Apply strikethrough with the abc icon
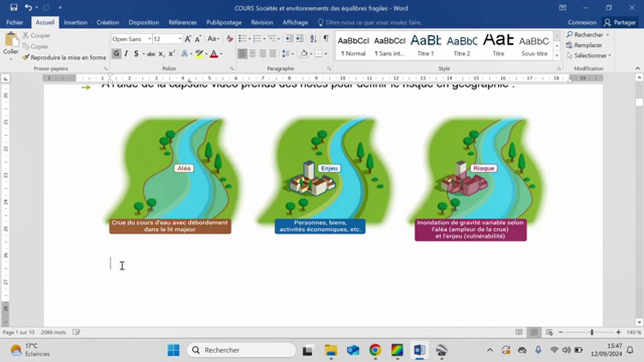This screenshot has width=644, height=362. coord(151,54)
